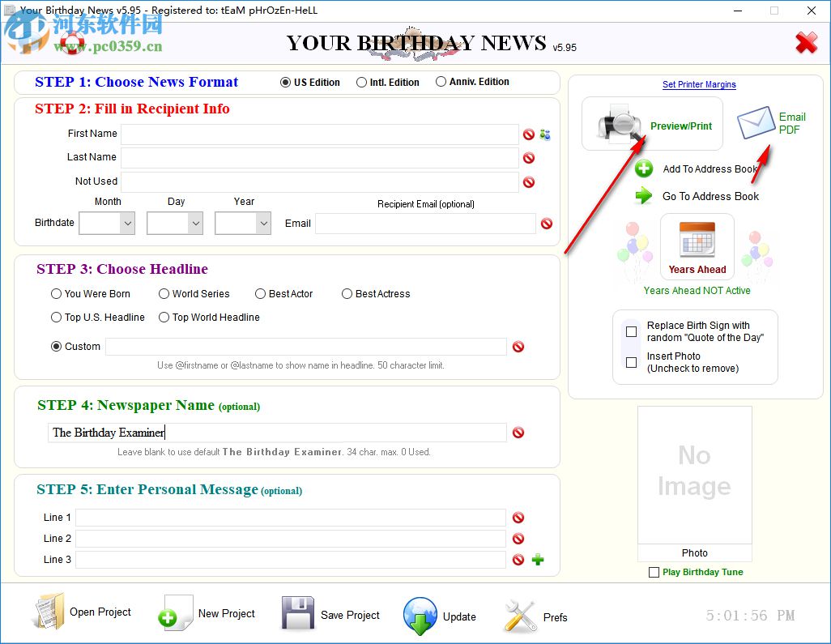Image resolution: width=831 pixels, height=644 pixels.
Task: Select the Intl. Edition format
Action: (x=362, y=82)
